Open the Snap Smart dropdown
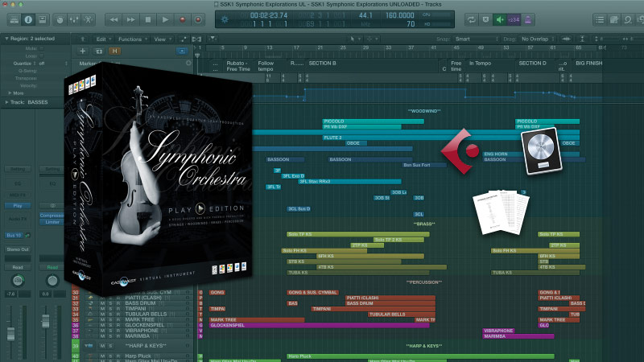This screenshot has width=644, height=362. [x=477, y=39]
